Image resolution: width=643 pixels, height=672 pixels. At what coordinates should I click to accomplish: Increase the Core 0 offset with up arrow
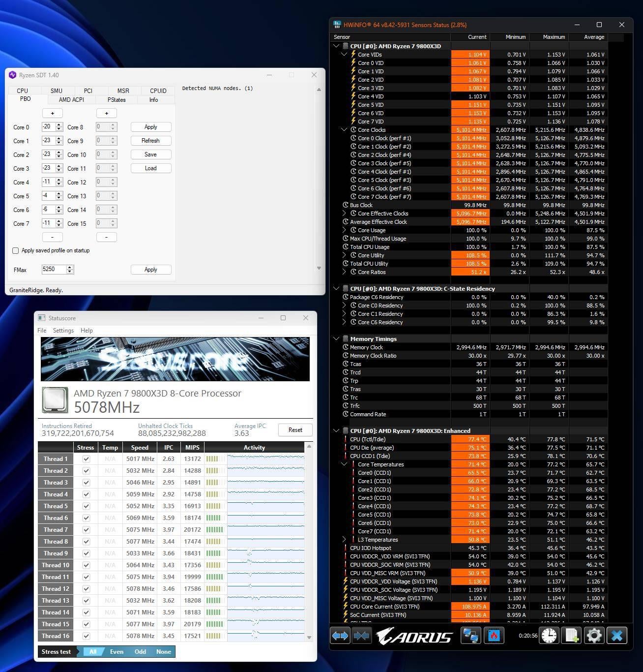59,125
